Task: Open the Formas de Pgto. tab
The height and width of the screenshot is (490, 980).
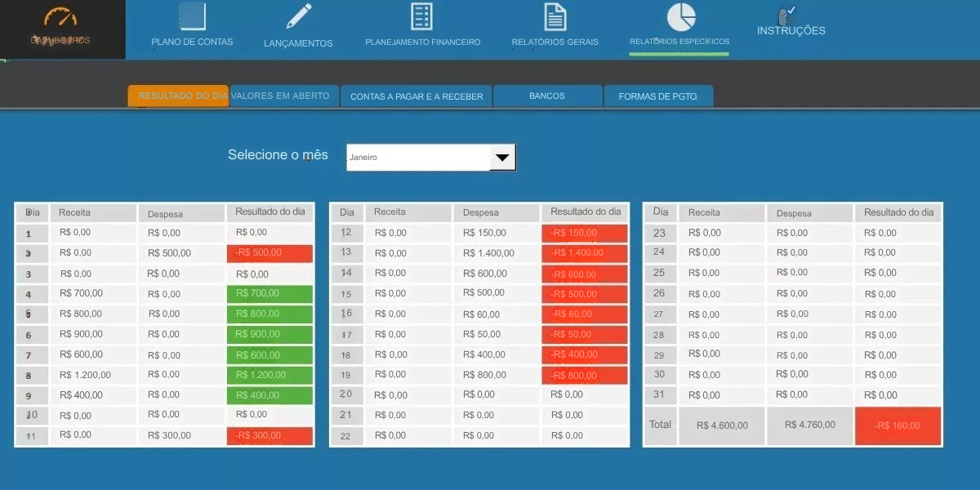Action: pos(658,96)
